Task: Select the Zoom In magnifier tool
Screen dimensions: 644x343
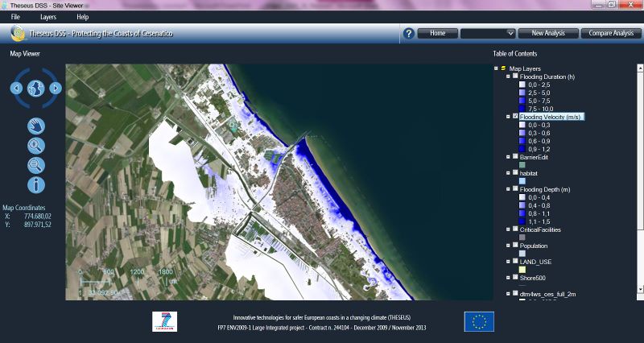Action: click(x=35, y=146)
